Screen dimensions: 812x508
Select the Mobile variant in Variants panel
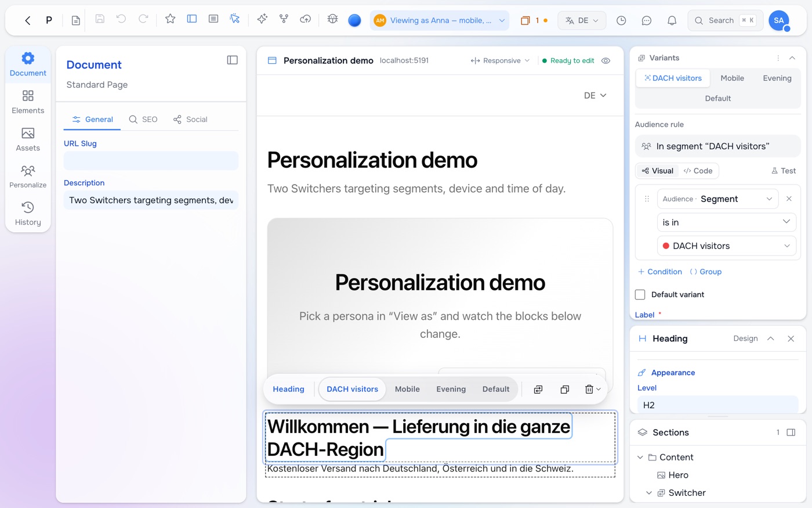click(x=732, y=78)
